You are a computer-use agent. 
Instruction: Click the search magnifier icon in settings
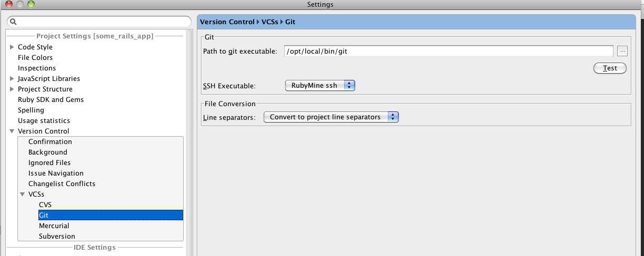(x=13, y=22)
